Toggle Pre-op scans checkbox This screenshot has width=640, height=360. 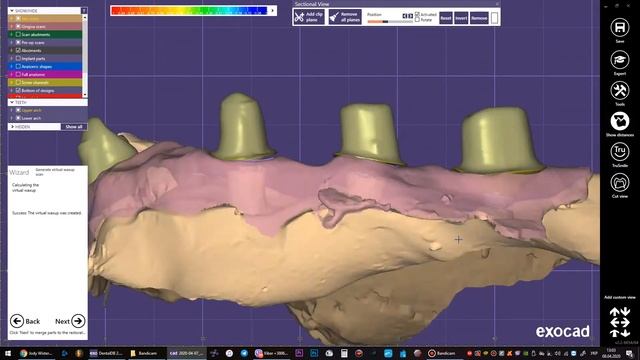18,42
